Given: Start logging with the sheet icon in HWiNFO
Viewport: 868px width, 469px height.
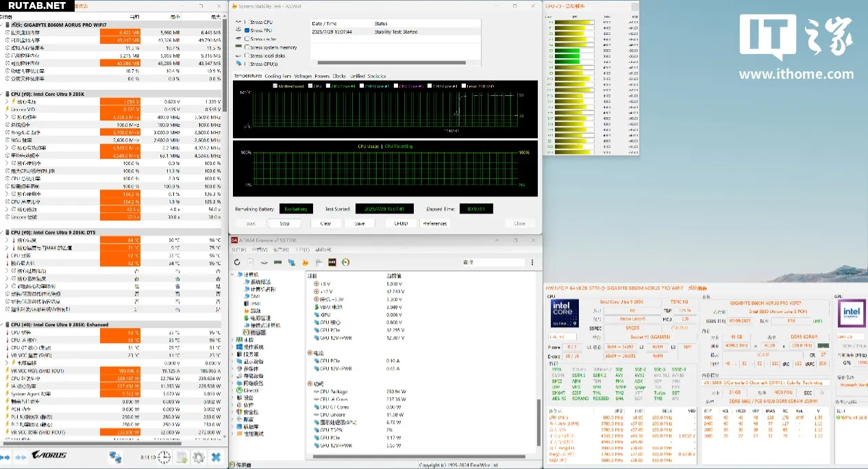Looking at the screenshot, I should pos(182,457).
